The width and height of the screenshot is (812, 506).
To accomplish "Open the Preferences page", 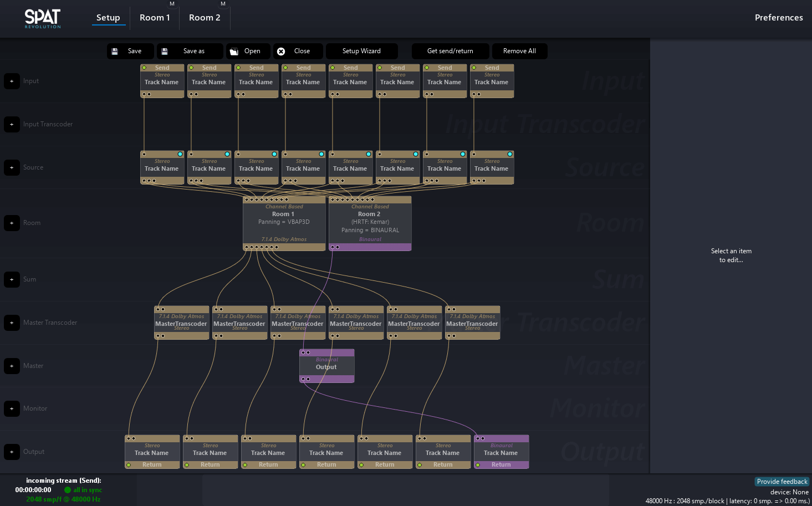I will pyautogui.click(x=778, y=18).
